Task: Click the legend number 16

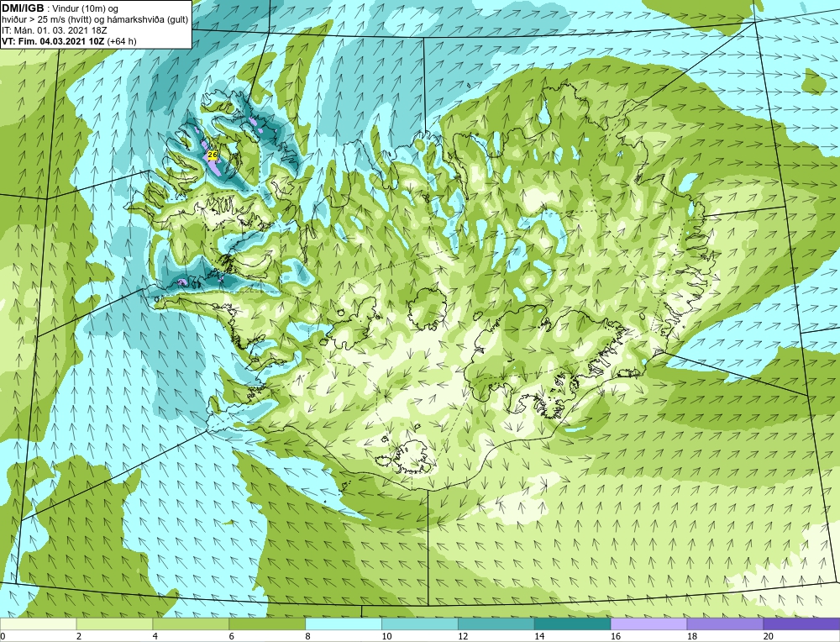Action: [x=615, y=636]
